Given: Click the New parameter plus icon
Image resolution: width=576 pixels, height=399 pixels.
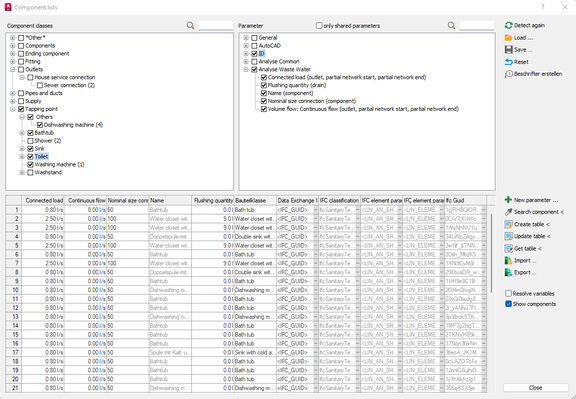Looking at the screenshot, I should tap(508, 200).
